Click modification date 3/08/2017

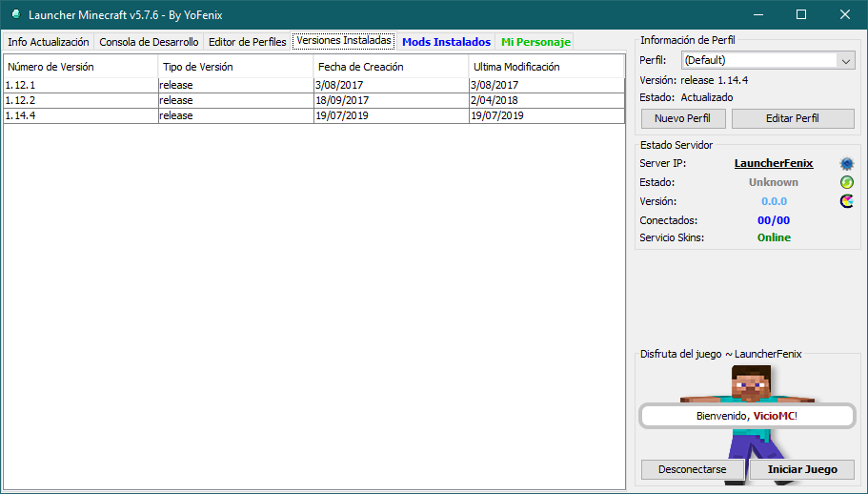click(x=495, y=85)
